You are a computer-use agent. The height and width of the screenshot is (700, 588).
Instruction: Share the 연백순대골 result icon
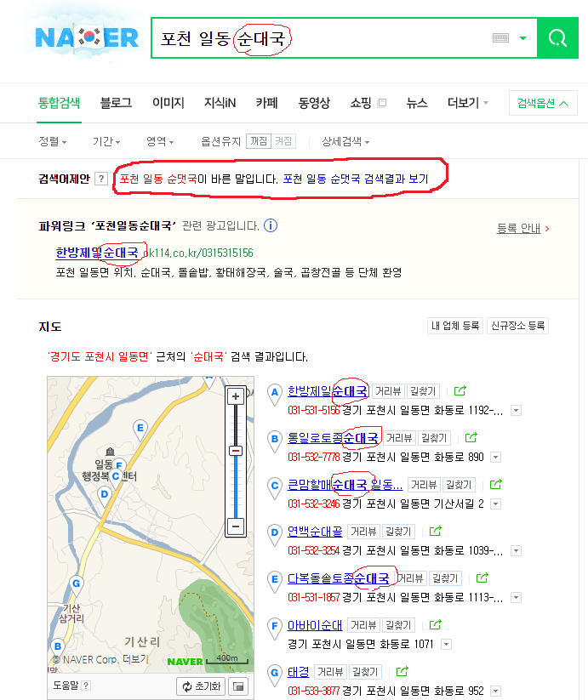(436, 532)
